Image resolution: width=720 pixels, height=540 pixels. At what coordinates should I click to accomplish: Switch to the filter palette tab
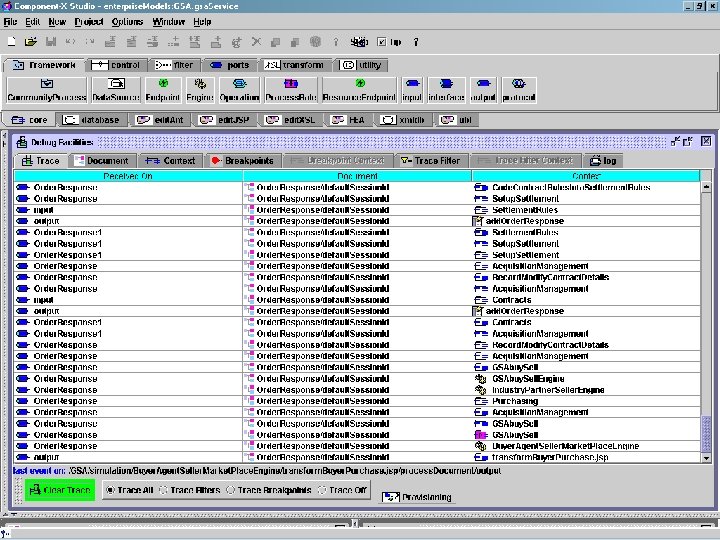(x=175, y=65)
